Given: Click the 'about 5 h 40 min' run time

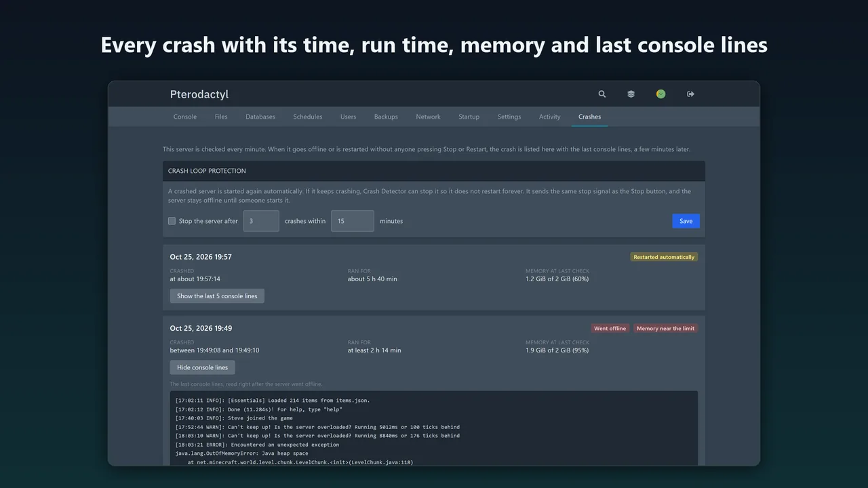Looking at the screenshot, I should (372, 279).
